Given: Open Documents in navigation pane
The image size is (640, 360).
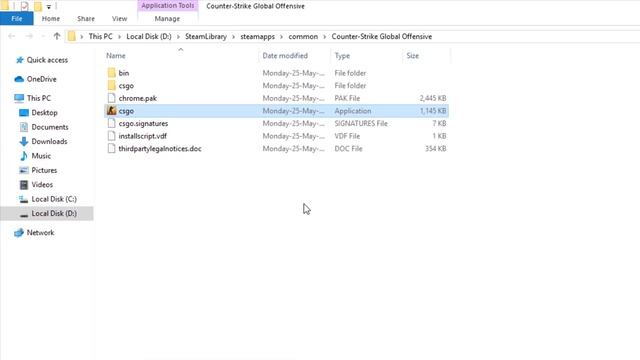Looking at the screenshot, I should pyautogui.click(x=49, y=127).
